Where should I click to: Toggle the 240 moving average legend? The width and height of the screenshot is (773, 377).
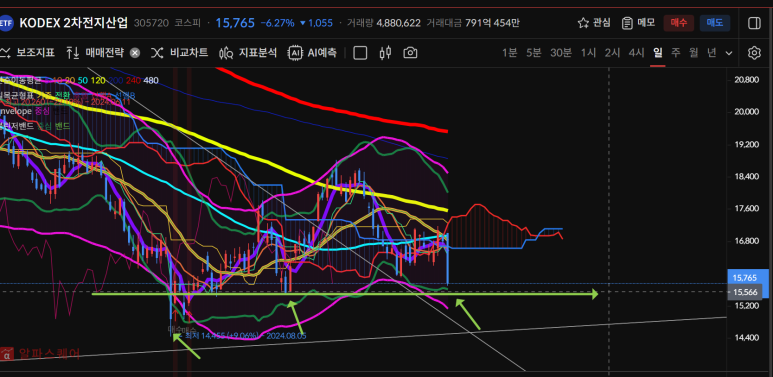133,80
